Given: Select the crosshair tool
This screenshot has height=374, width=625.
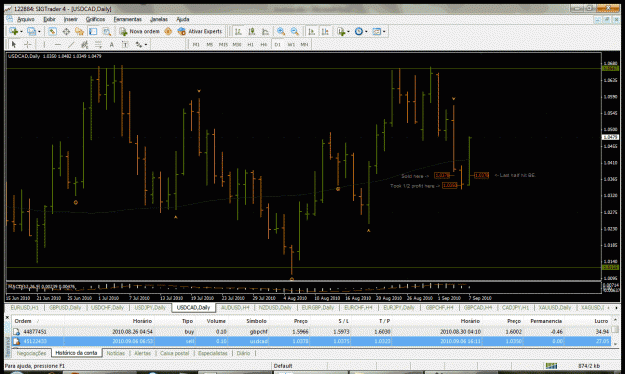Looking at the screenshot, I should pyautogui.click(x=28, y=44).
